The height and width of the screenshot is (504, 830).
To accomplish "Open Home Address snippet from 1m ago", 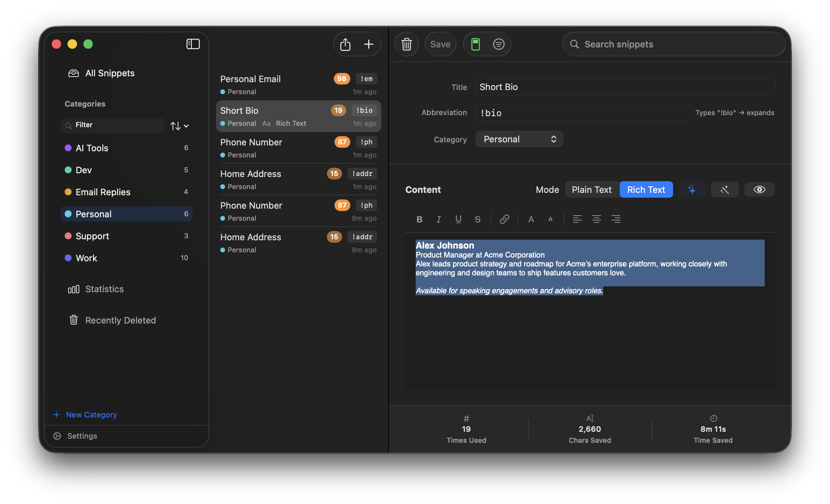I will point(298,179).
